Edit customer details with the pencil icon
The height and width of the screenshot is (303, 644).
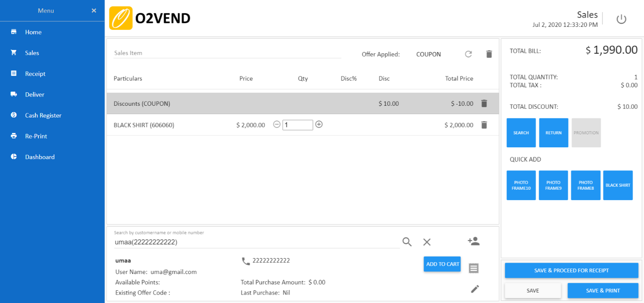pyautogui.click(x=475, y=289)
